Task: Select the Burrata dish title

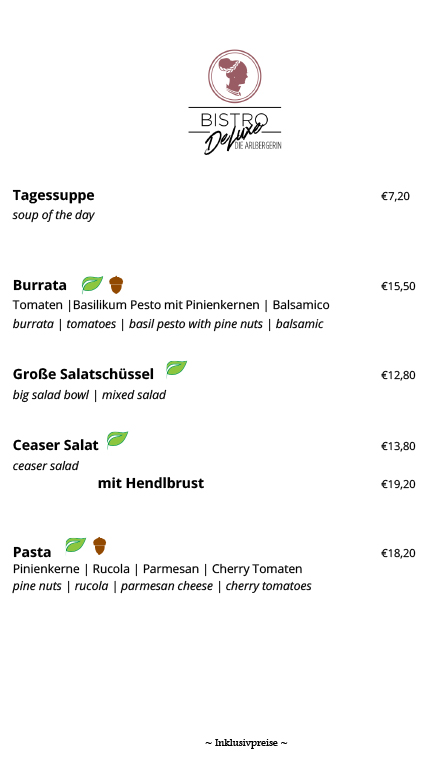Action: click(40, 285)
